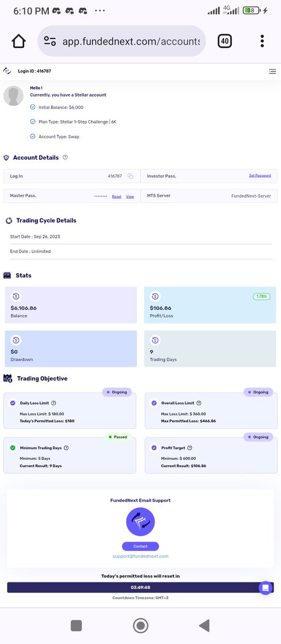Tap the Android back triangle button
Image resolution: width=281 pixels, height=644 pixels.
click(204, 625)
